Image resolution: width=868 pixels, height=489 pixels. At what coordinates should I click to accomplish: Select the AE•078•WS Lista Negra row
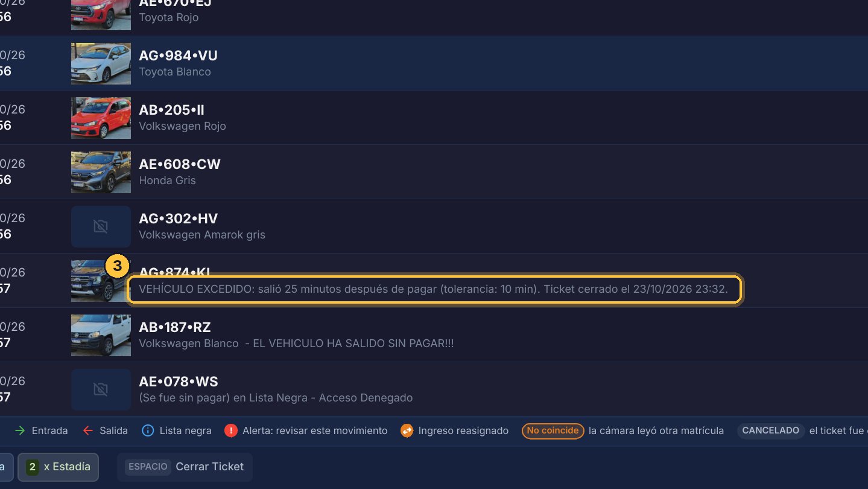[434, 389]
